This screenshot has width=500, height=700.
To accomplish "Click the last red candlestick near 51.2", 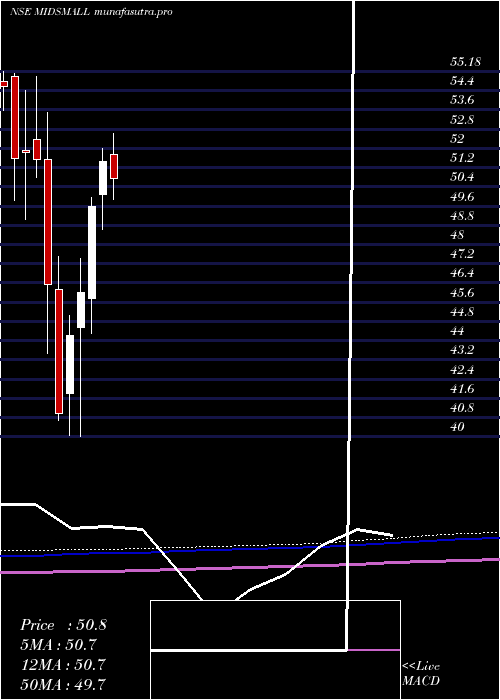I will point(114,167).
